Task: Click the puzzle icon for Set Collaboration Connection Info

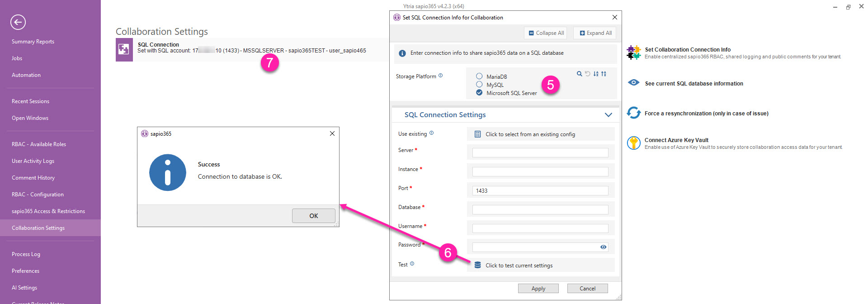Action: click(x=634, y=52)
